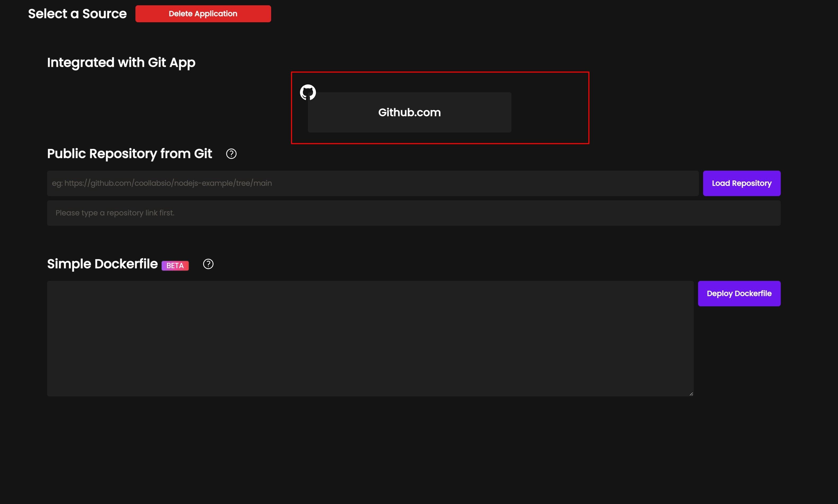The image size is (838, 504).
Task: Click the question mark circle beside the Git section
Action: pos(231,153)
